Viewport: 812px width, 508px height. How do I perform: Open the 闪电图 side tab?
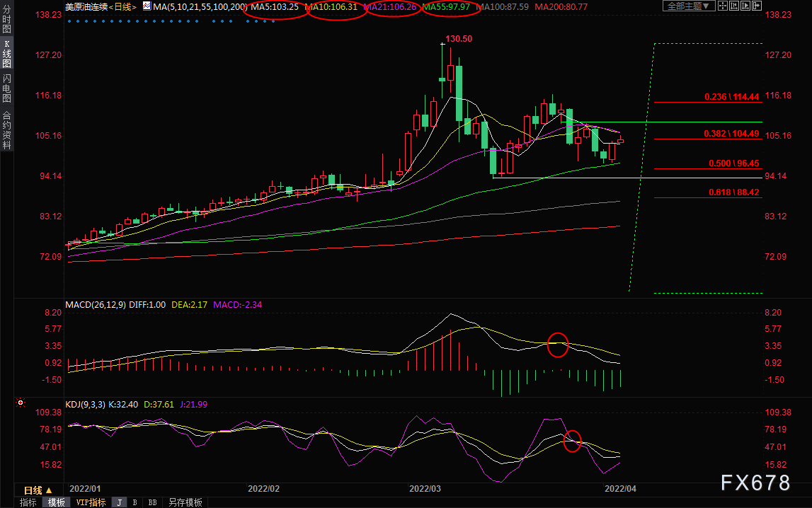pyautogui.click(x=6, y=88)
